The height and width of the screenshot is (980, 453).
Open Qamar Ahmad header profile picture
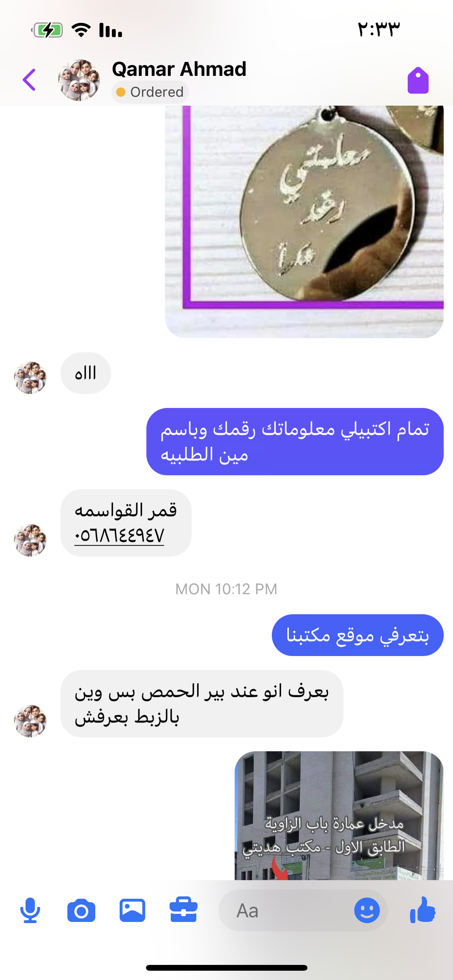79,80
